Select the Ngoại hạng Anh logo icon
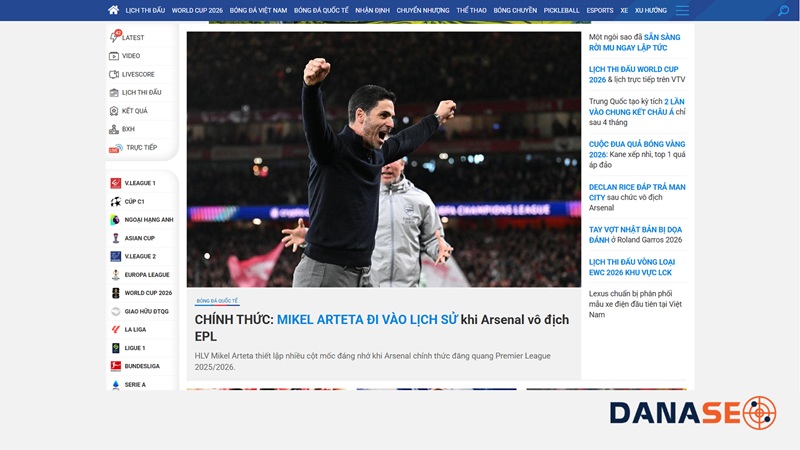The width and height of the screenshot is (800, 450). point(116,219)
